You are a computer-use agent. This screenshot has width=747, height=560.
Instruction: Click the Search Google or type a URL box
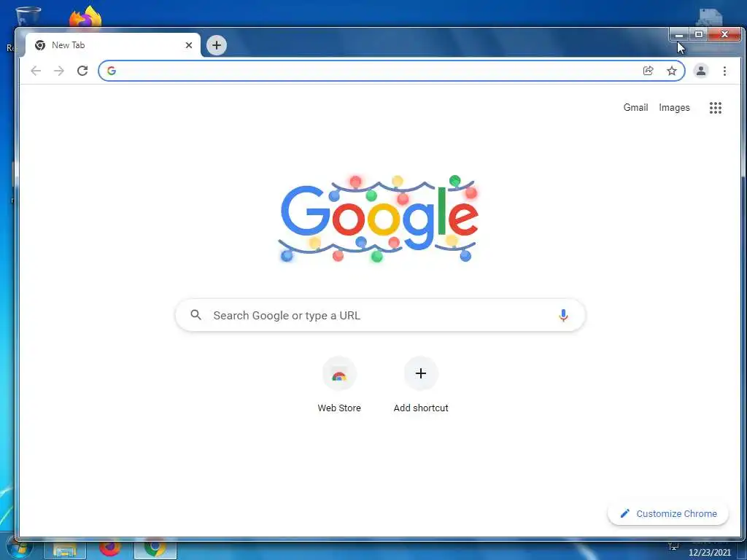tap(380, 315)
